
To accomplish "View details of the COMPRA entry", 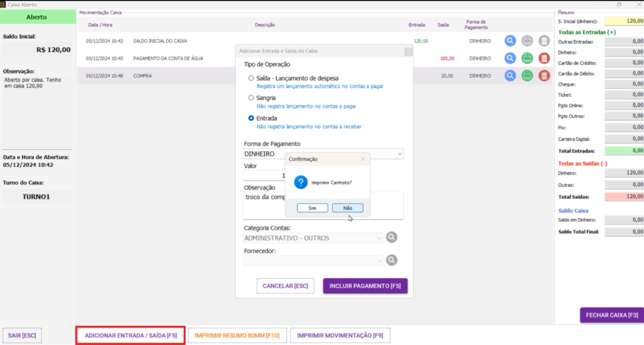I will click(x=510, y=76).
